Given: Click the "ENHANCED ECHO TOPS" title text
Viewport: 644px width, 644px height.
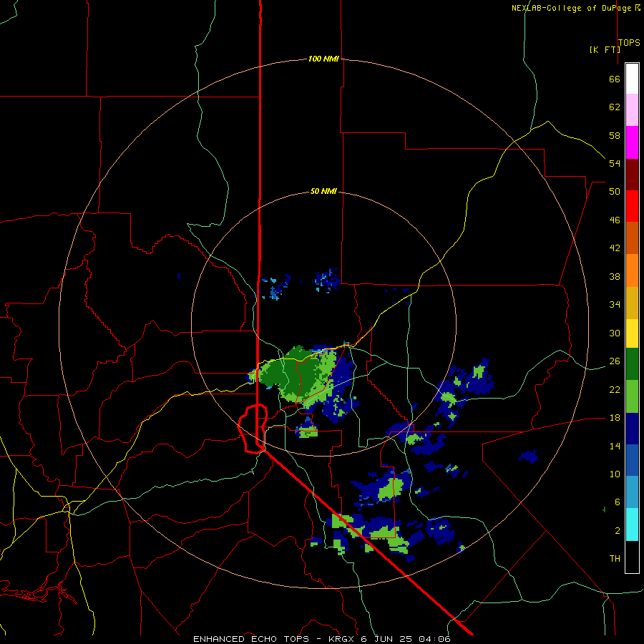Looking at the screenshot, I should pos(251,639).
